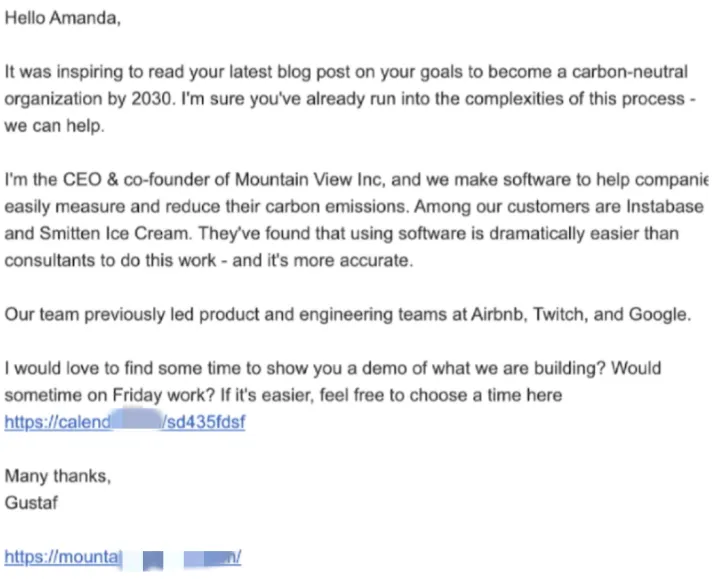Click the phrase "we can help."
Screen dimensions: 720x579
55,126
